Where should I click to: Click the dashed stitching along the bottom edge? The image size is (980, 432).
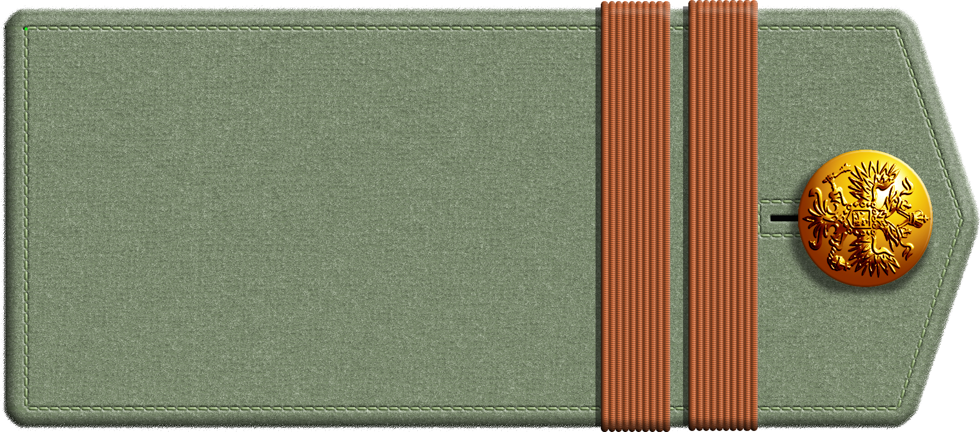coord(318,409)
